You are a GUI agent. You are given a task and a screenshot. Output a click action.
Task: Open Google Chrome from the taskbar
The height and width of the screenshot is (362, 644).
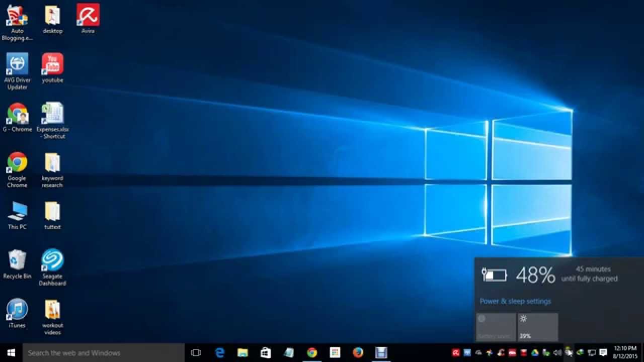(312, 352)
